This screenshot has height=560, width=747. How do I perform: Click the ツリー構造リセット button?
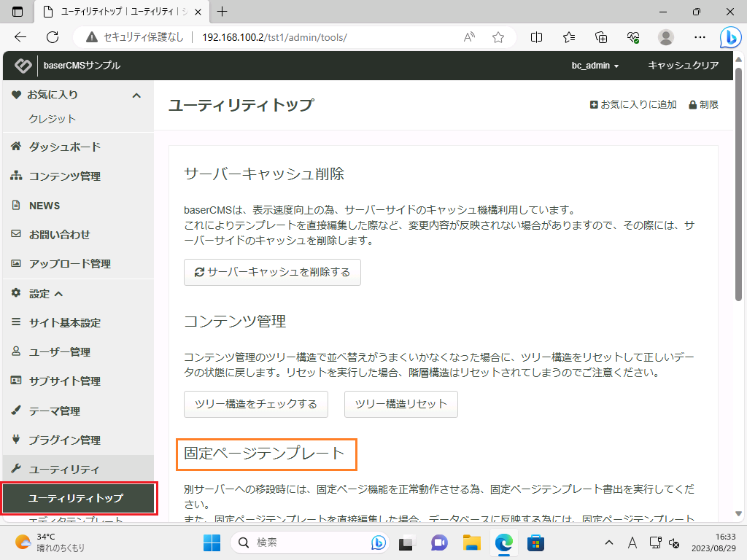400,404
